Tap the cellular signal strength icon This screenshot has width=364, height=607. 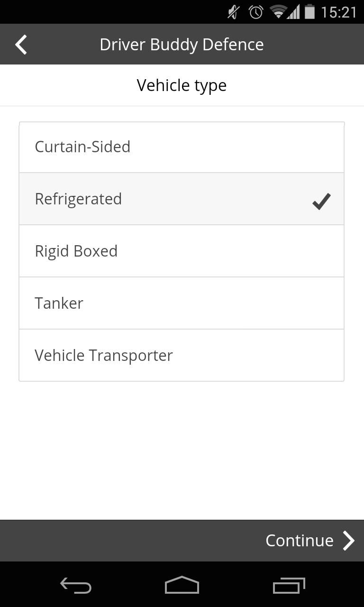[x=293, y=12]
